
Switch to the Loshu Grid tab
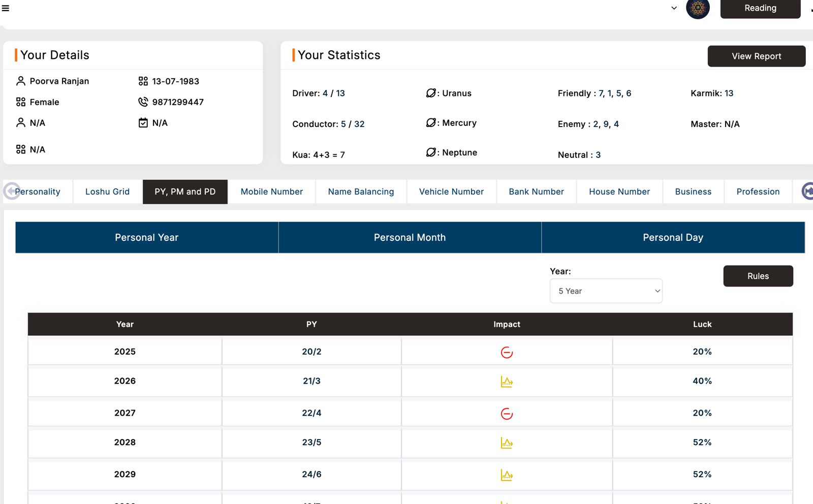point(107,192)
